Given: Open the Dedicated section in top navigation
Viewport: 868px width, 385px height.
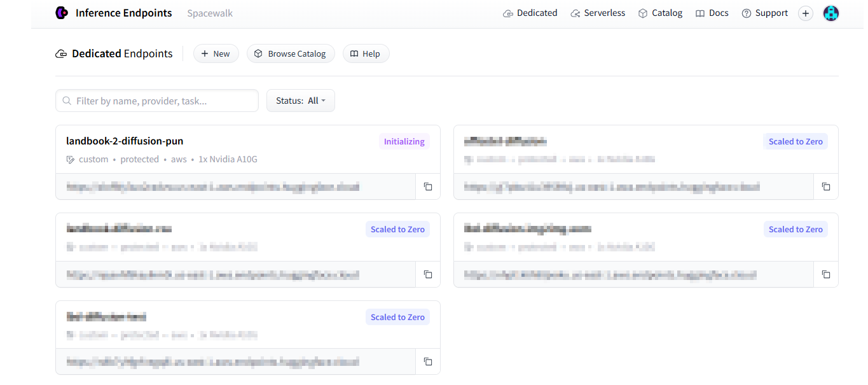Looking at the screenshot, I should click(x=530, y=13).
